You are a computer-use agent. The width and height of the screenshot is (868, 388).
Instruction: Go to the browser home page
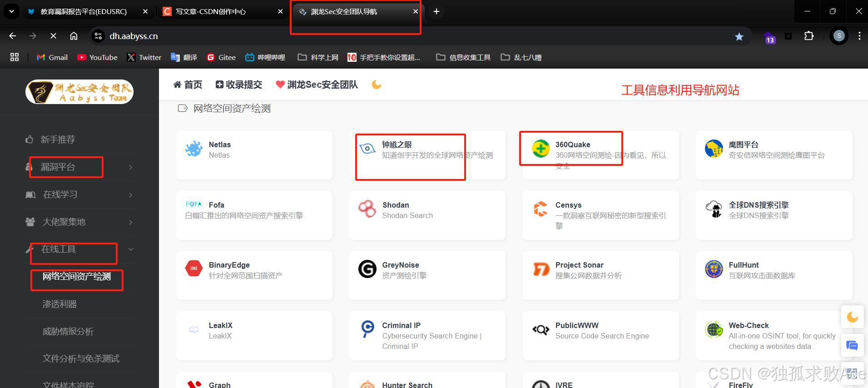[74, 36]
